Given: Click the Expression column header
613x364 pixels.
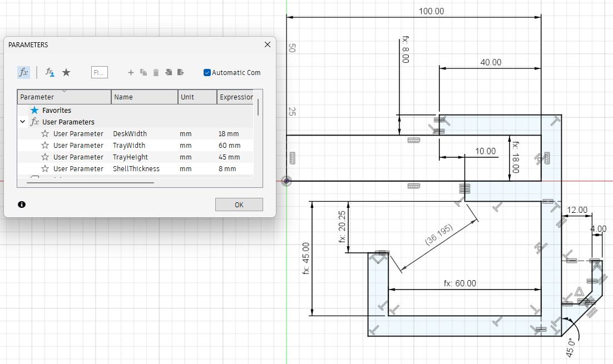Looking at the screenshot, I should pyautogui.click(x=235, y=97).
